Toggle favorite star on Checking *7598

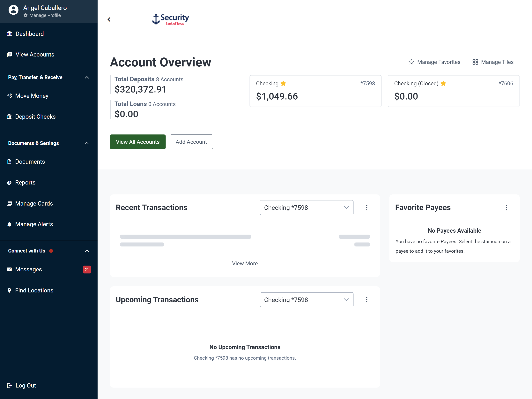(x=283, y=84)
